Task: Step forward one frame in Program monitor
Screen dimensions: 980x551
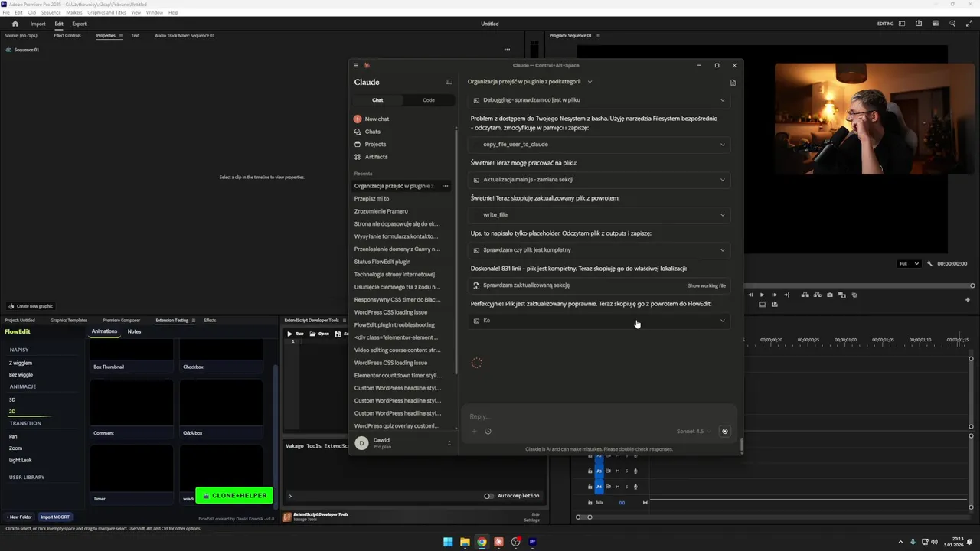Action: tap(773, 295)
